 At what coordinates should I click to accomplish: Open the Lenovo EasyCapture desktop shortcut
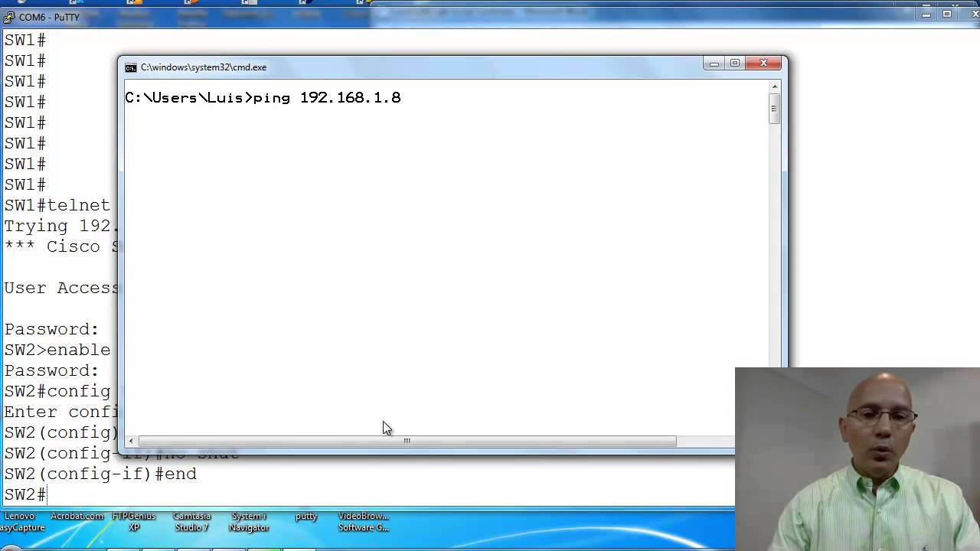(x=20, y=522)
